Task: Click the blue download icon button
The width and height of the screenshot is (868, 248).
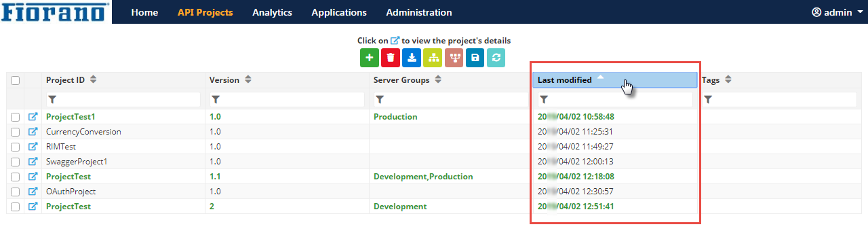Action: tap(412, 58)
